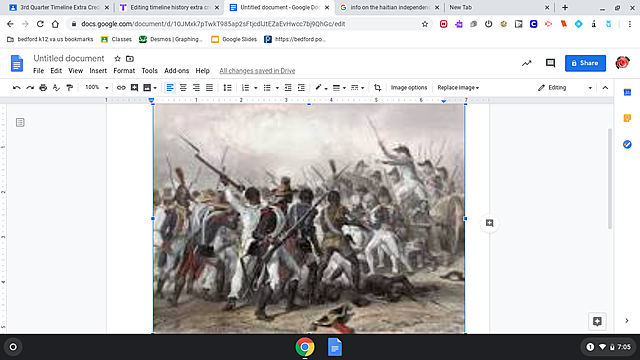Open line spacing options
Viewport: 640px width, 360px height.
[x=227, y=88]
